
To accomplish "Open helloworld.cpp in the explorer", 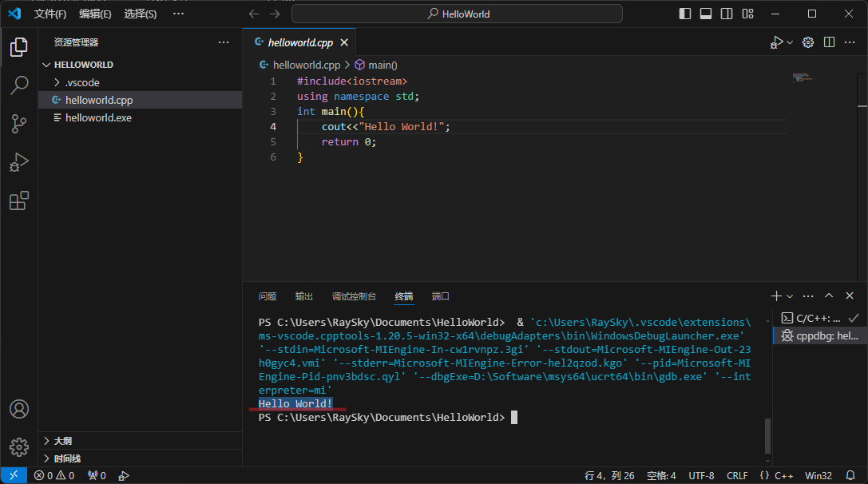I will tap(140, 100).
